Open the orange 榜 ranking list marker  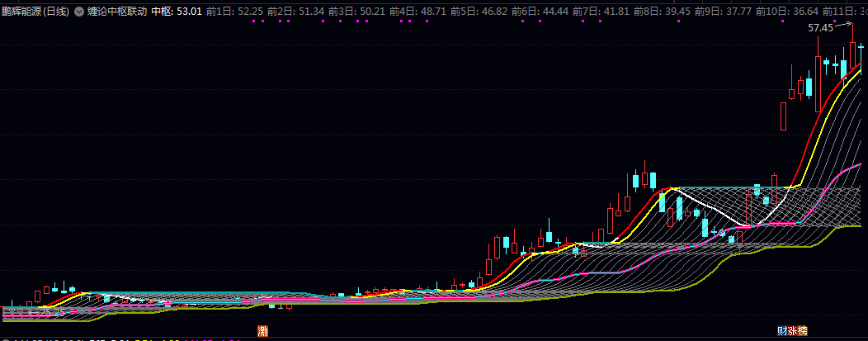(x=803, y=331)
